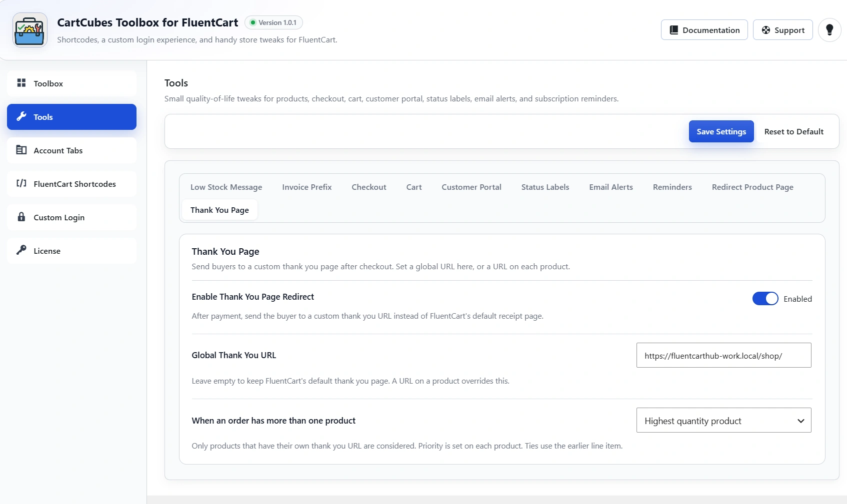Click the CartCubes toolbox logo icon
The width and height of the screenshot is (847, 504).
(x=30, y=30)
